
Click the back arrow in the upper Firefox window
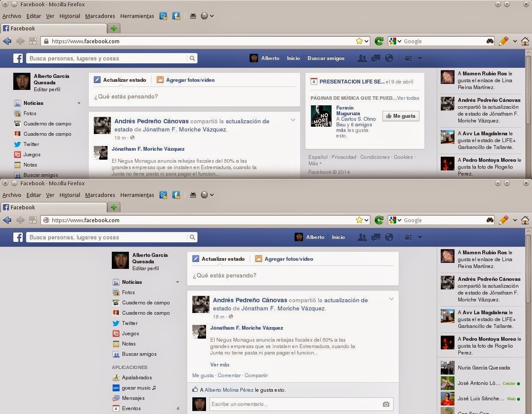click(x=7, y=41)
